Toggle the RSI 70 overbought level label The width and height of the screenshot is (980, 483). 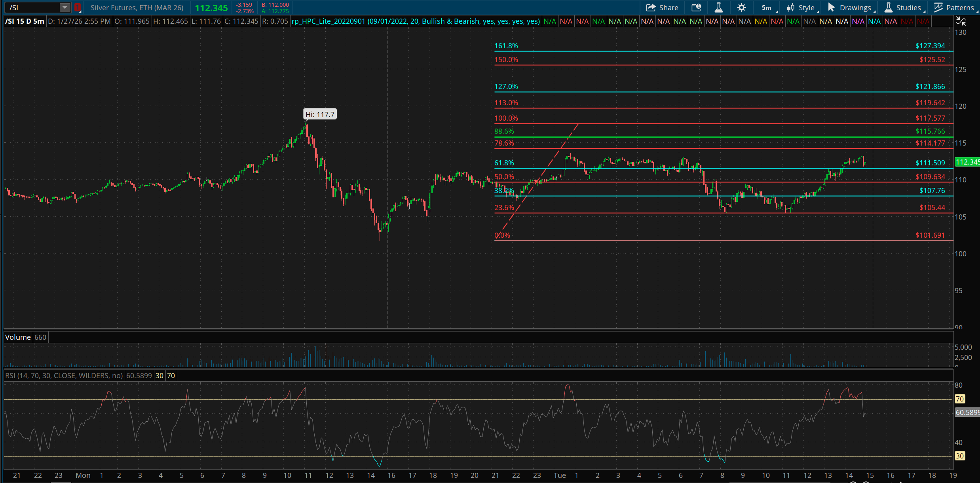click(x=171, y=375)
